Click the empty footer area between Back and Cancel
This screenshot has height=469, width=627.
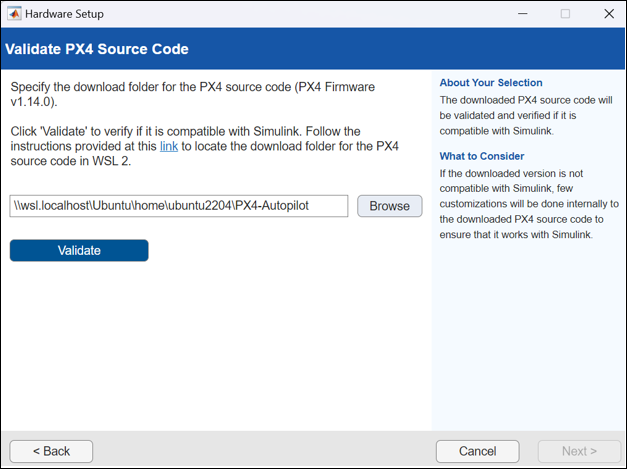260,451
